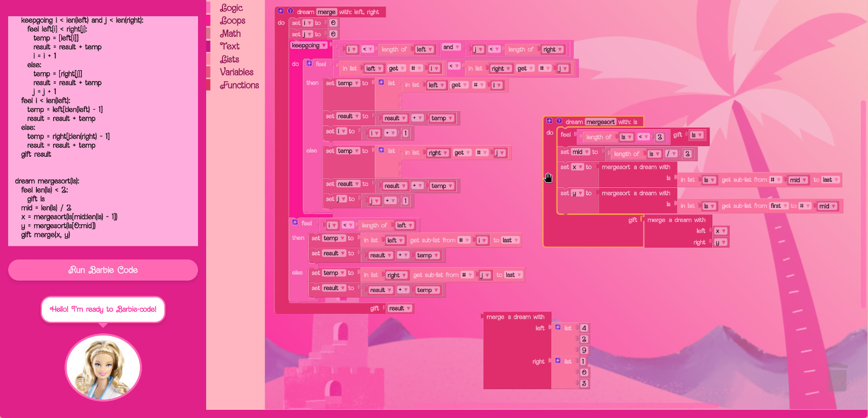This screenshot has width=868, height=418.
Task: Open the 'mid' variable dropdown in 'set mid to'
Action: point(581,152)
